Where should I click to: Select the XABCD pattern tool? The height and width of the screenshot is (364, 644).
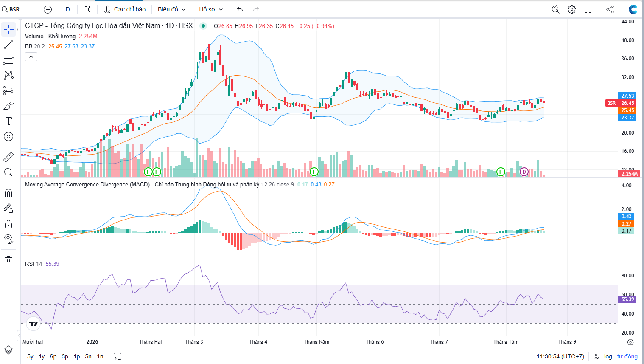coord(8,75)
